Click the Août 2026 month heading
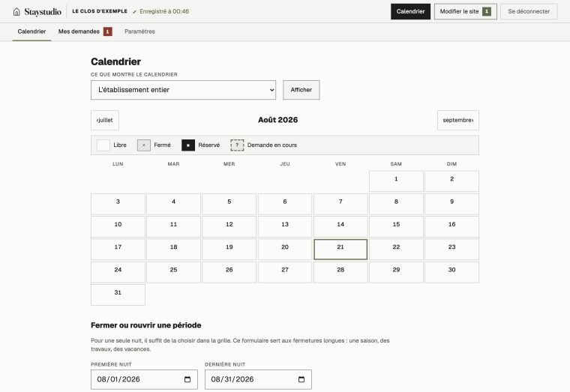Image resolution: width=570 pixels, height=392 pixels. click(x=277, y=120)
